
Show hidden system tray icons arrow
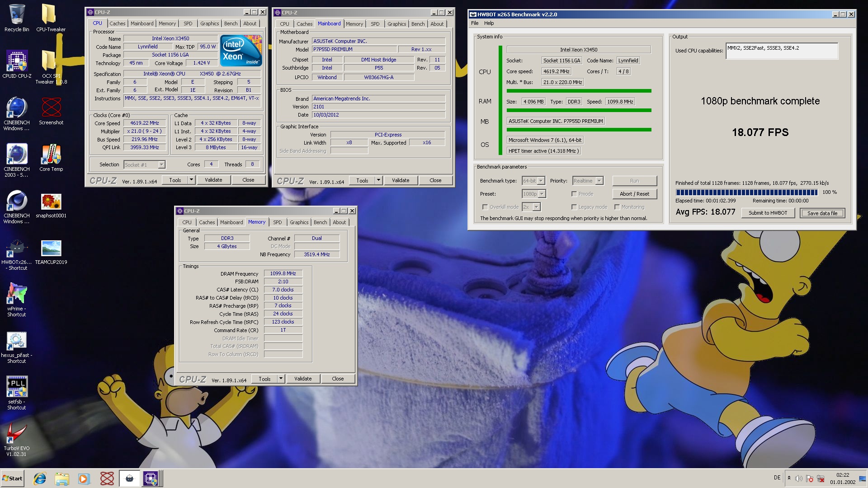click(789, 478)
